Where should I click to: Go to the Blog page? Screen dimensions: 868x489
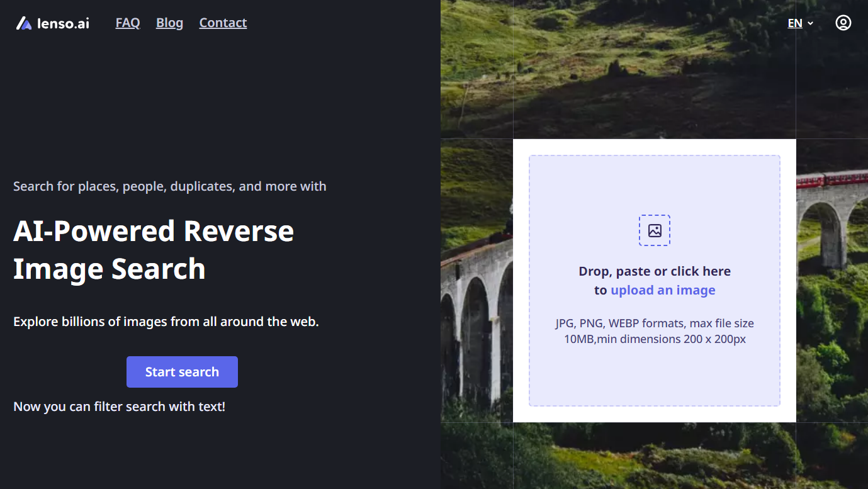tap(169, 23)
